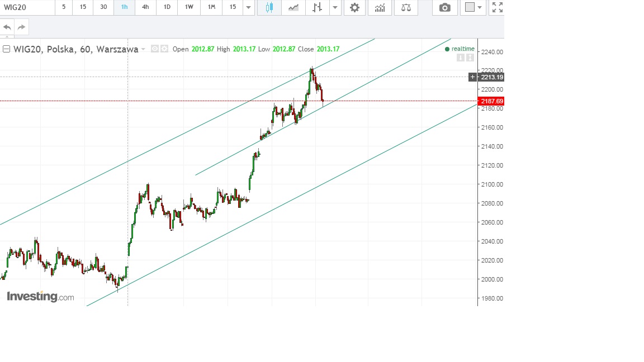Viewport: 644px width, 362px height.
Task: Select the 30 minute interval
Action: (103, 7)
